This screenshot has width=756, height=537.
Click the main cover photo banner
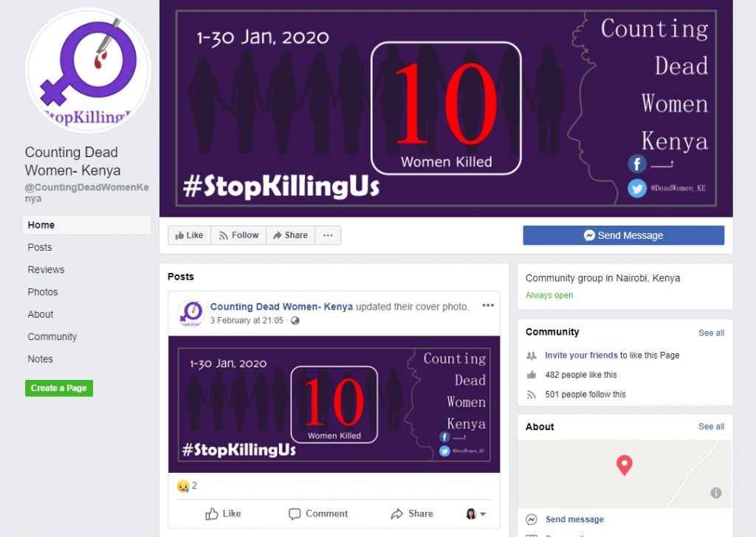[x=446, y=108]
